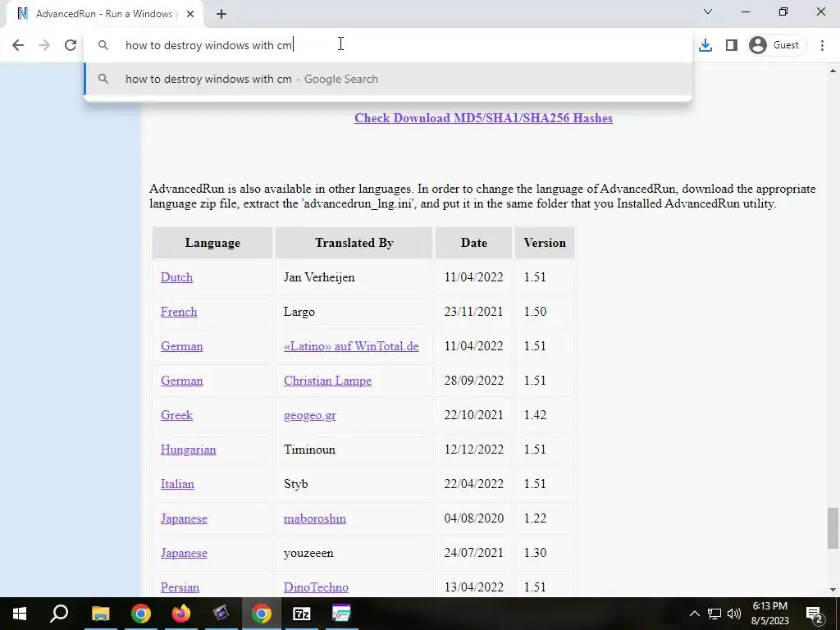Open the notification center icon
The height and width of the screenshot is (630, 840).
coord(815,614)
